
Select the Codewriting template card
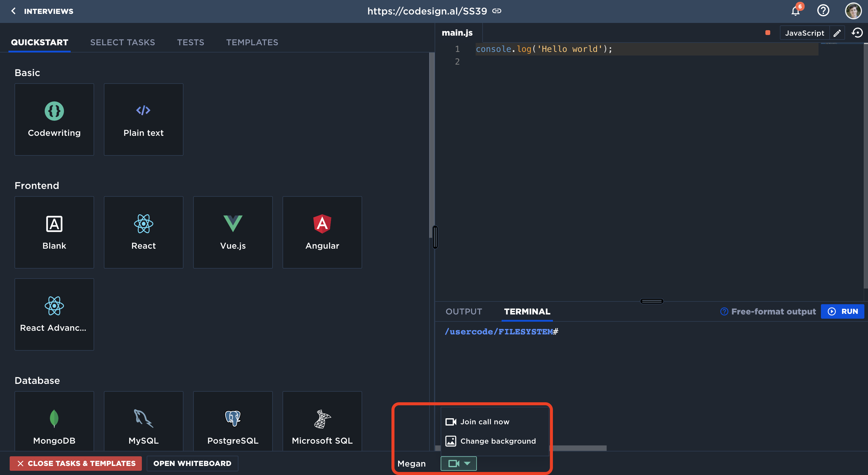click(54, 119)
